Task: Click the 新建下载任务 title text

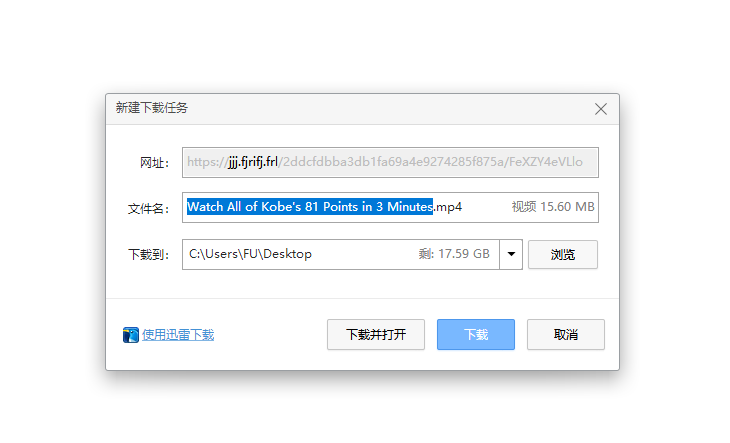Action: pos(151,108)
